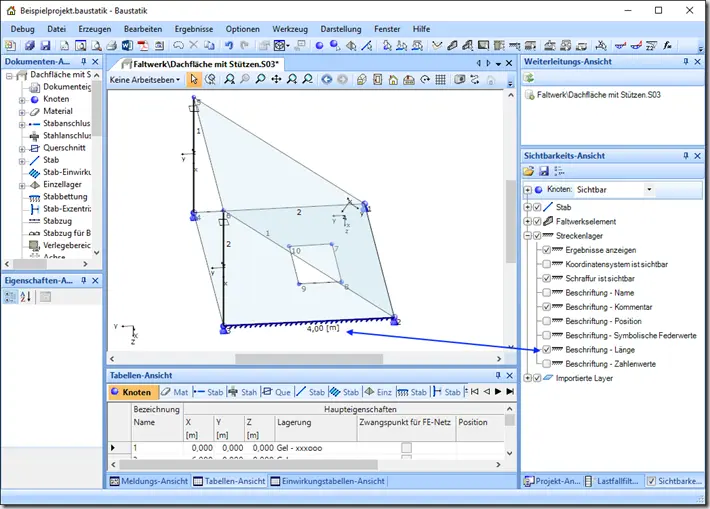Image resolution: width=710 pixels, height=509 pixels.
Task: Click the Z-Z section icon in toolbar
Action: pyautogui.click(x=652, y=45)
